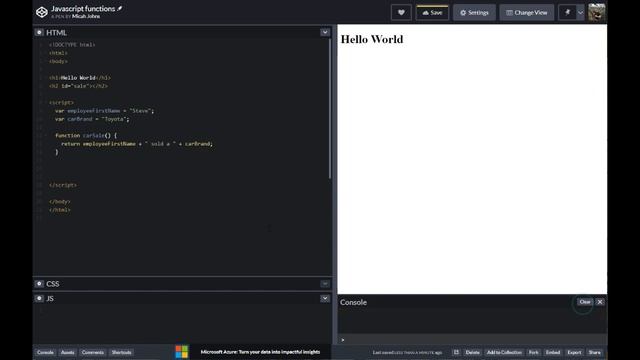Image resolution: width=640 pixels, height=360 pixels.
Task: Save the pen
Action: 432,13
